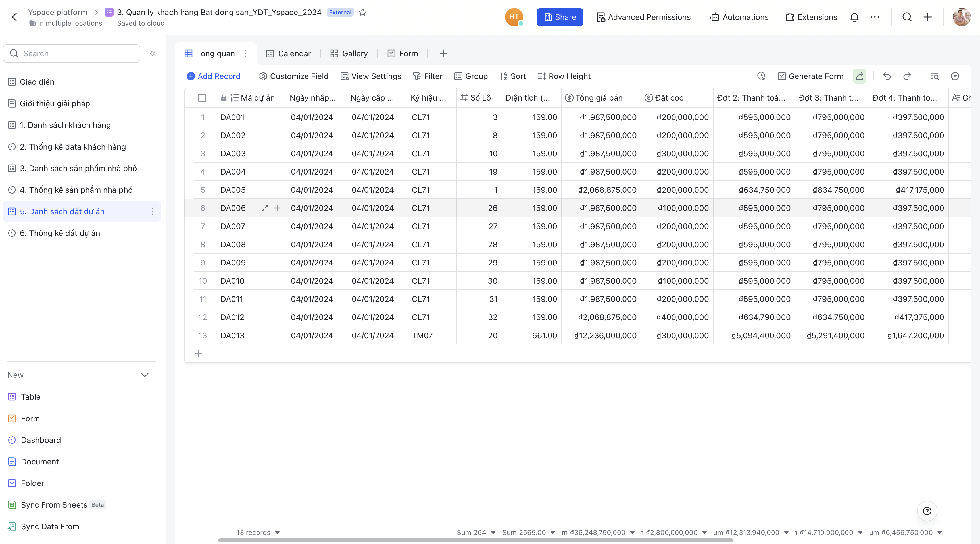Click the sidebar Search field
The height and width of the screenshot is (544, 980).
[72, 53]
